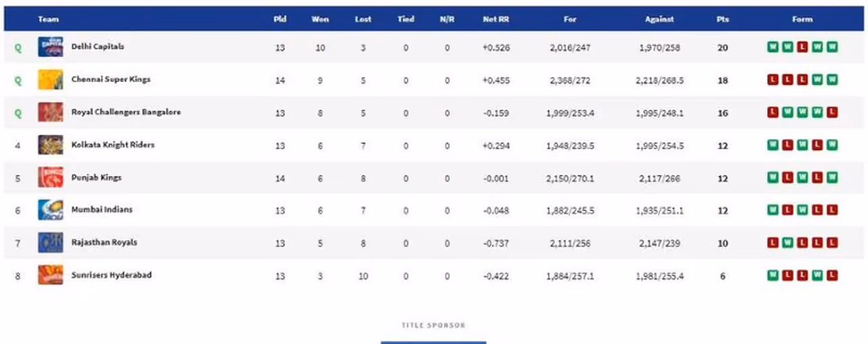The image size is (868, 344).
Task: Click the Punjab Kings team logo
Action: [x=50, y=178]
